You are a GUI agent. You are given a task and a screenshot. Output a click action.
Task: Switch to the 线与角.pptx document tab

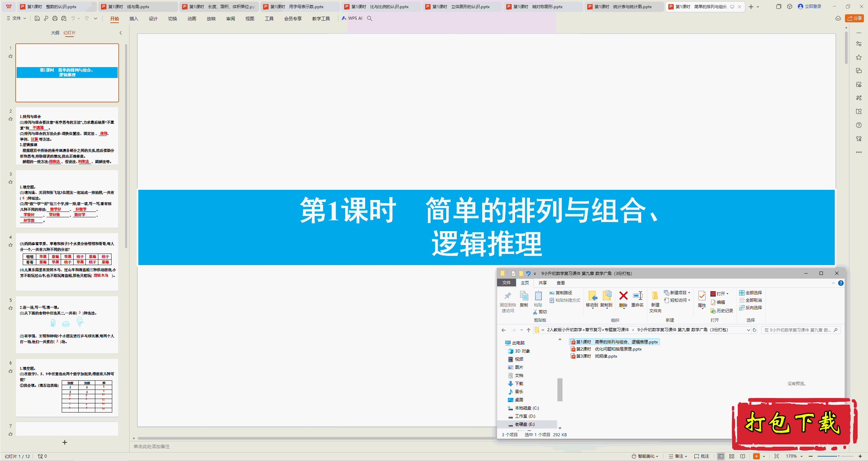click(x=137, y=6)
